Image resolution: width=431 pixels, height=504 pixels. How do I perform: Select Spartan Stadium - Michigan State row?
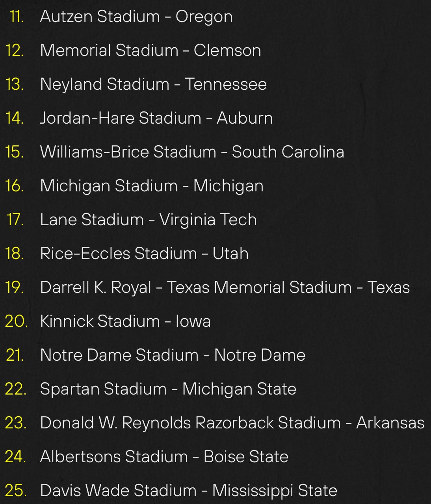[168, 389]
